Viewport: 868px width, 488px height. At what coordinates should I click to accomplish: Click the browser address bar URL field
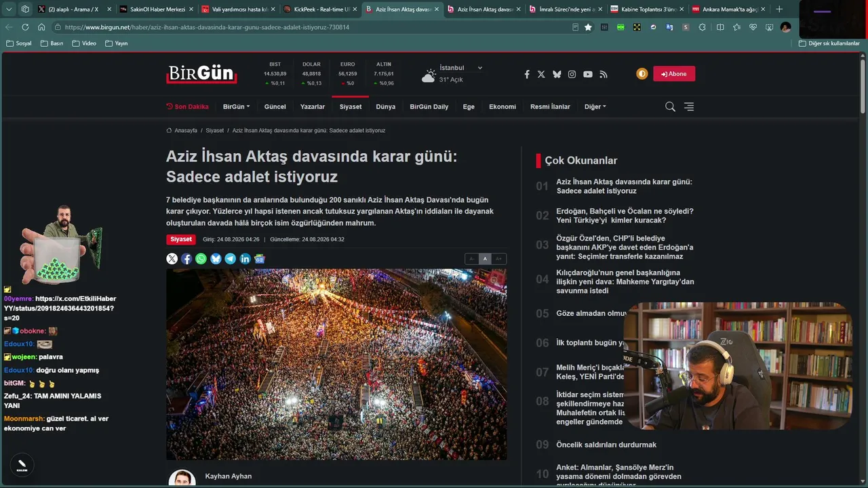point(312,27)
